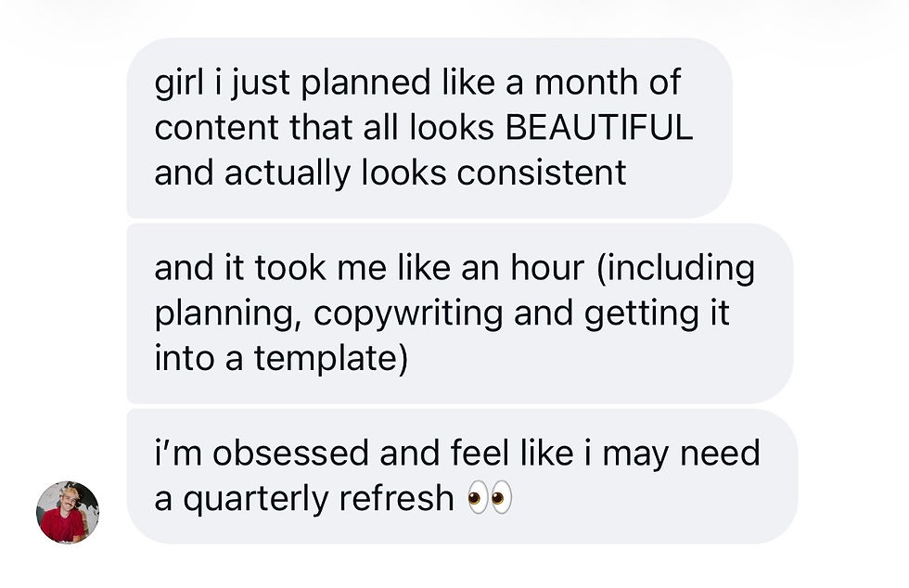
Task: Open the sender's profile picture avatar
Action: (68, 512)
